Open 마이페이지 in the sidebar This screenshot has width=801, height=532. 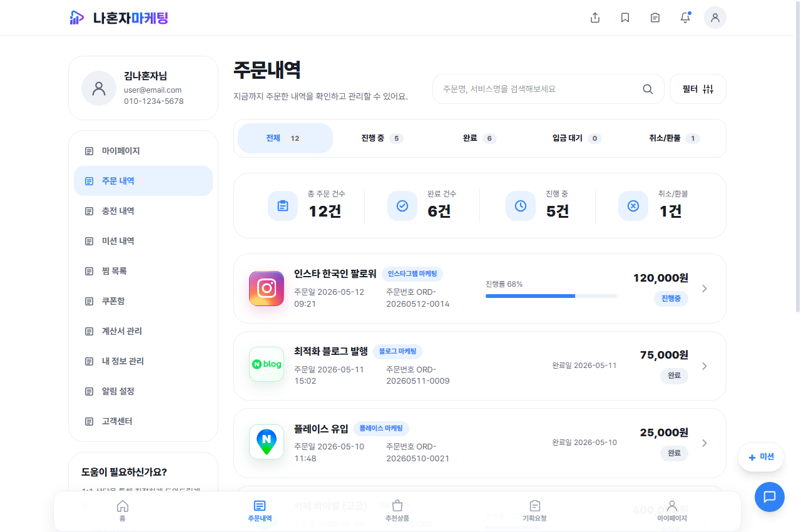point(143,151)
